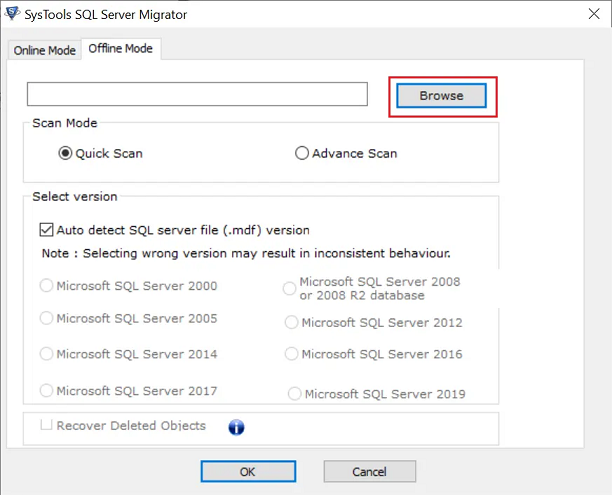Viewport: 612px width, 495px height.
Task: Select Microsoft SQL Server 2014 radio
Action: point(46,354)
